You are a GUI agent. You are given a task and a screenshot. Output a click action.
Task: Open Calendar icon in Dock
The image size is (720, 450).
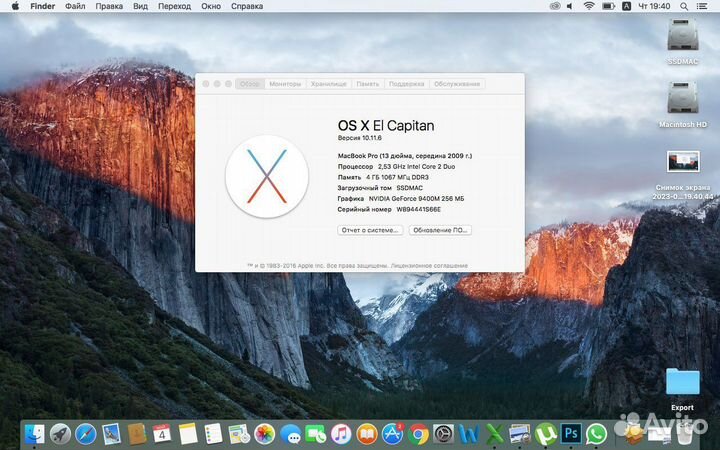click(162, 433)
